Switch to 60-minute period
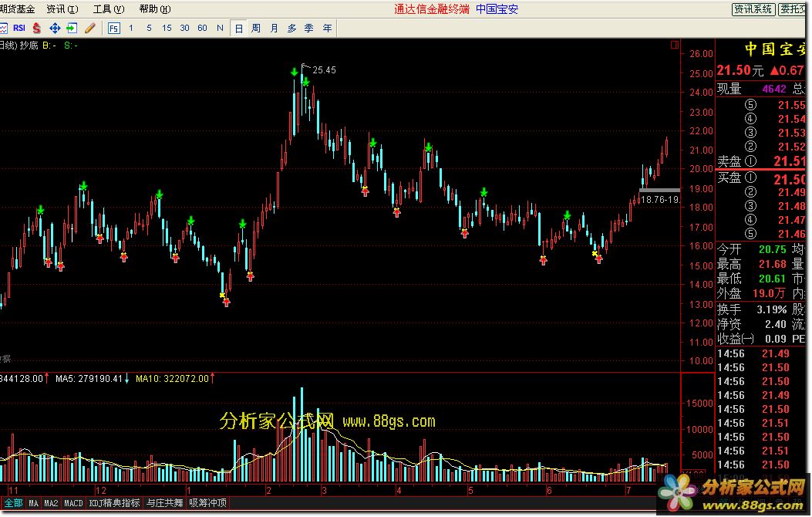Screen dimensions: 812x517 click(202, 28)
